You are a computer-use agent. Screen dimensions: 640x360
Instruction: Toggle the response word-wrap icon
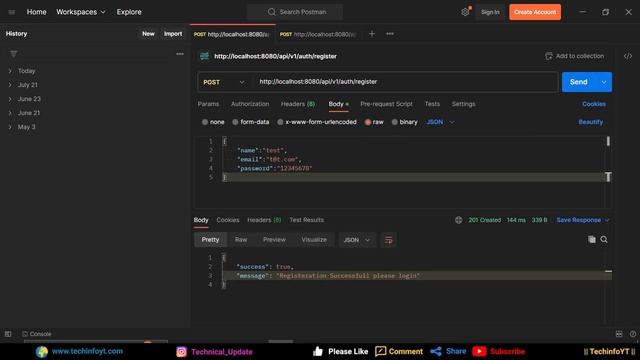click(x=389, y=240)
